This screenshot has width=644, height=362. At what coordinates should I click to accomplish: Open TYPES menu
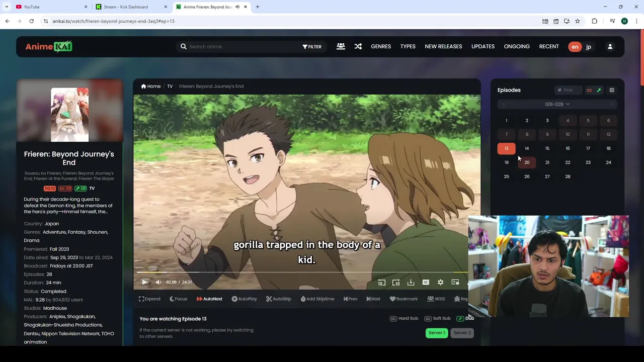click(408, 46)
